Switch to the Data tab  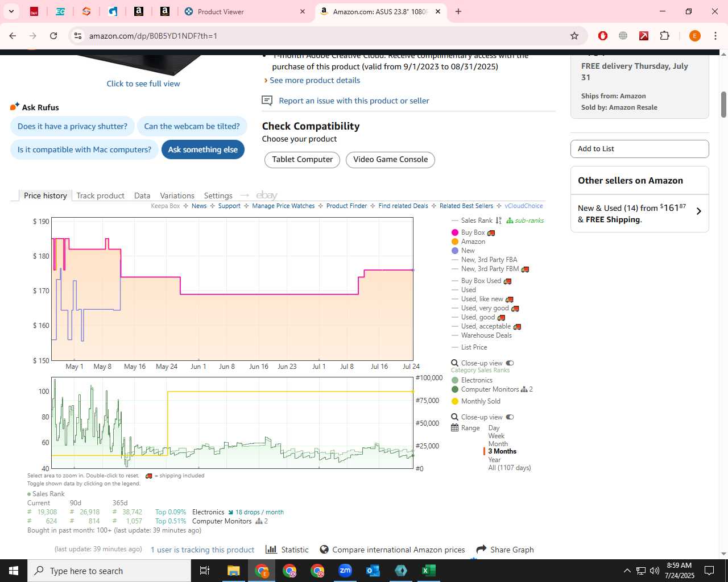142,196
